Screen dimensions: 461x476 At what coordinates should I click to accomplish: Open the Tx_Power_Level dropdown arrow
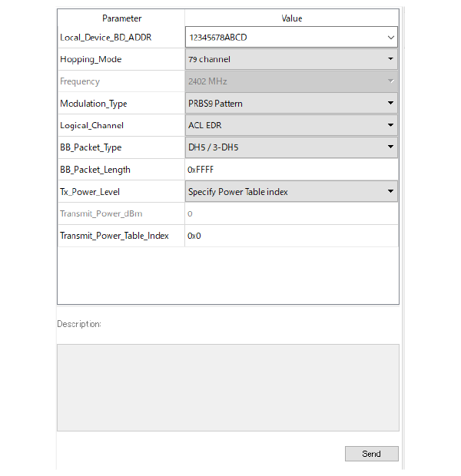click(x=391, y=191)
